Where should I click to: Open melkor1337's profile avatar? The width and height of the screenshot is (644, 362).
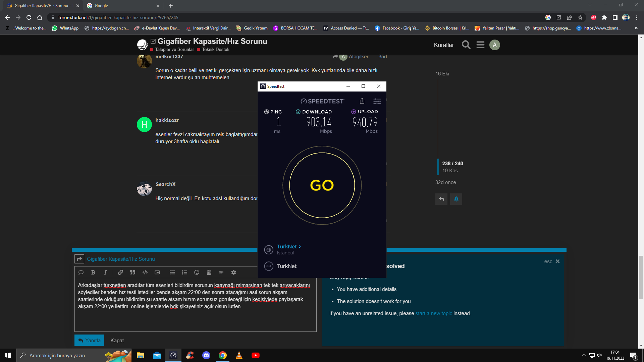tap(145, 61)
